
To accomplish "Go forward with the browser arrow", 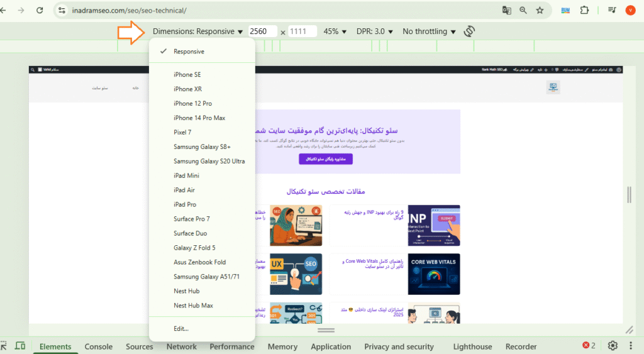I will coord(21,10).
